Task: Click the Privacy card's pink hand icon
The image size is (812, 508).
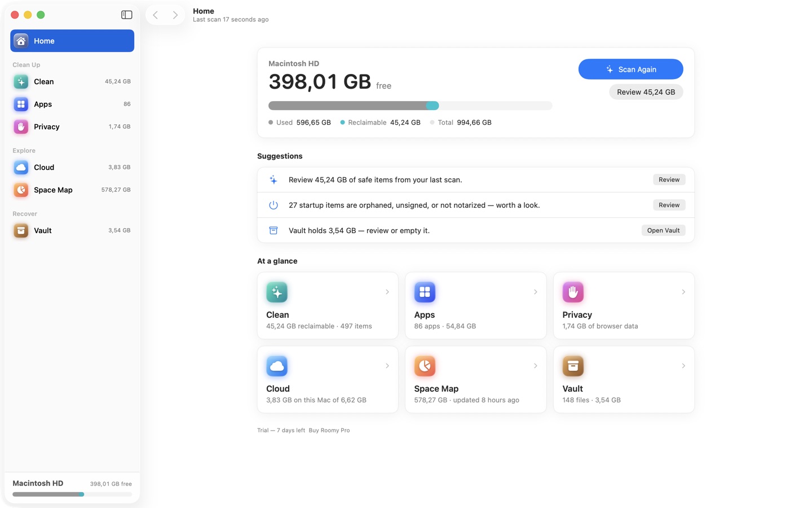Action: click(573, 292)
